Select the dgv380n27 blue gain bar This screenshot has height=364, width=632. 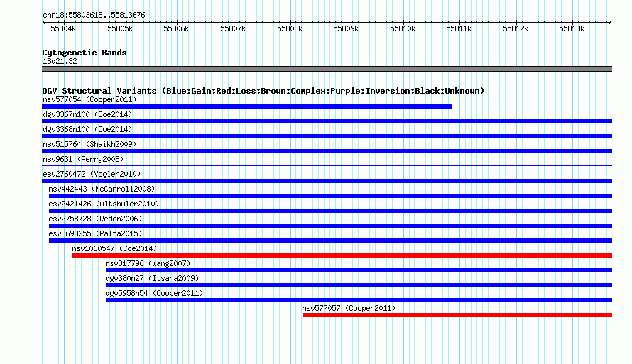[359, 285]
